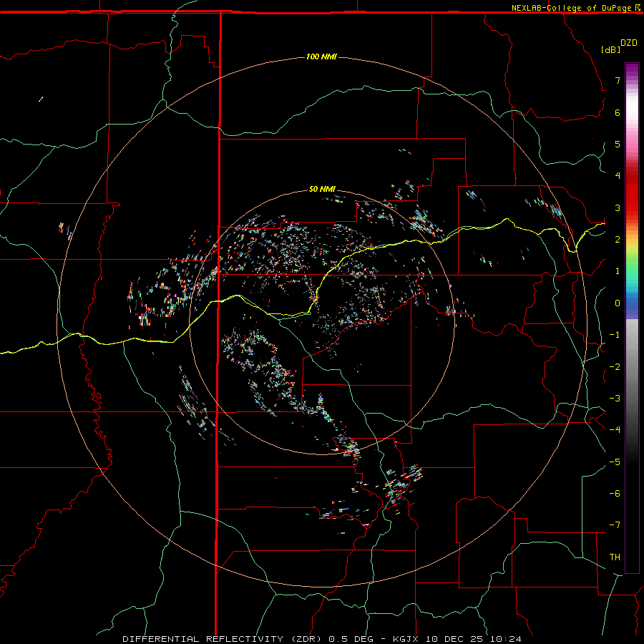The width and height of the screenshot is (644, 644).
Task: Click the 50 NMI range ring label
Action: 322,189
